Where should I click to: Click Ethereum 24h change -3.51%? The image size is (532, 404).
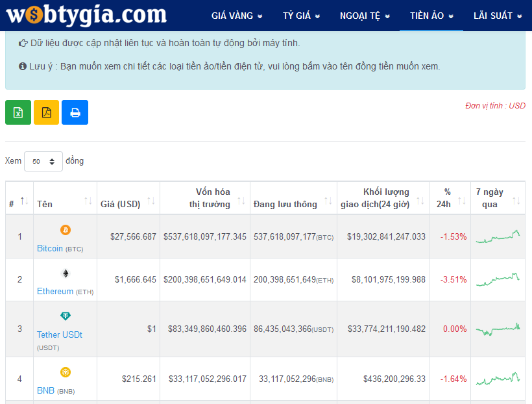click(x=453, y=280)
